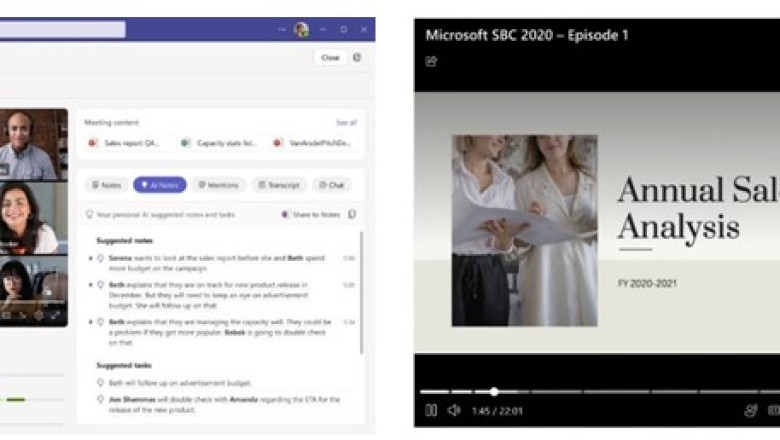The width and height of the screenshot is (780, 440).
Task: Click the Teams search box
Action: point(63,29)
